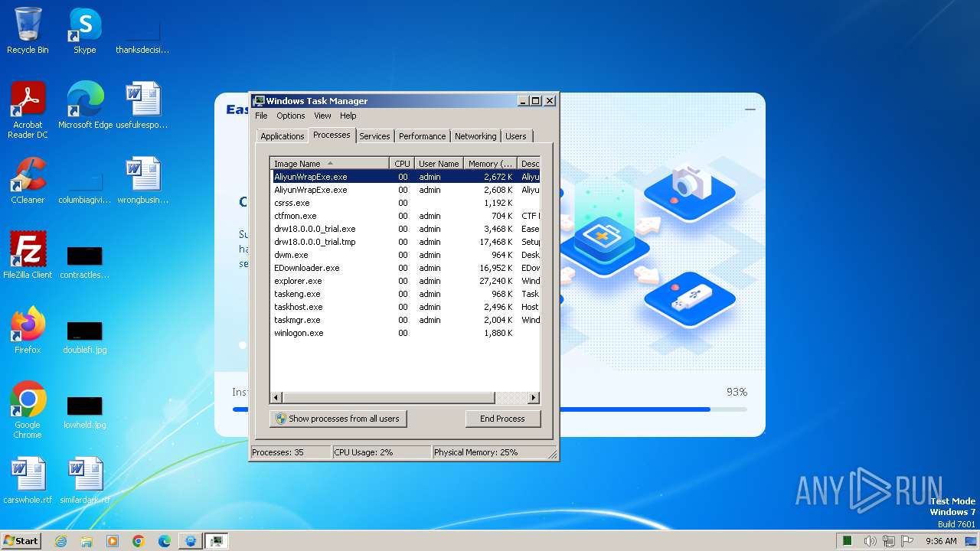Select the Acrobat Reader DC desktop icon
This screenshot has height=551, width=980.
[x=28, y=110]
